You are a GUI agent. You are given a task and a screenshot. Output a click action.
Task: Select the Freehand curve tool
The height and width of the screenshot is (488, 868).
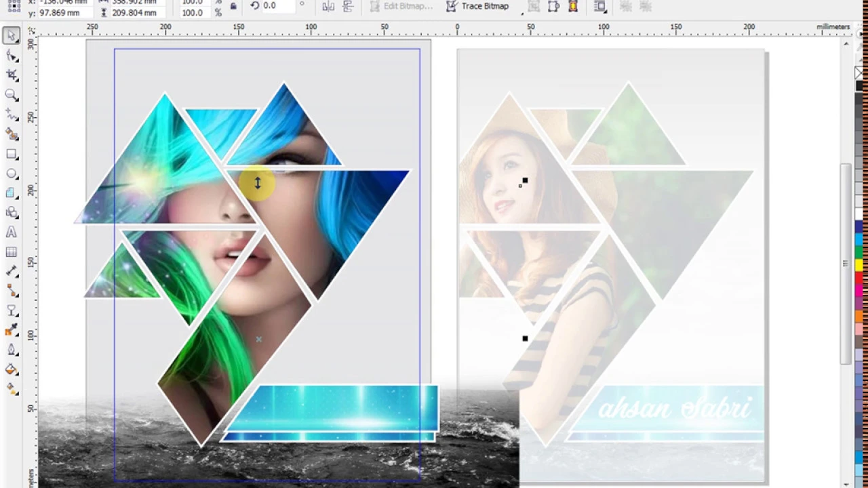tap(12, 115)
